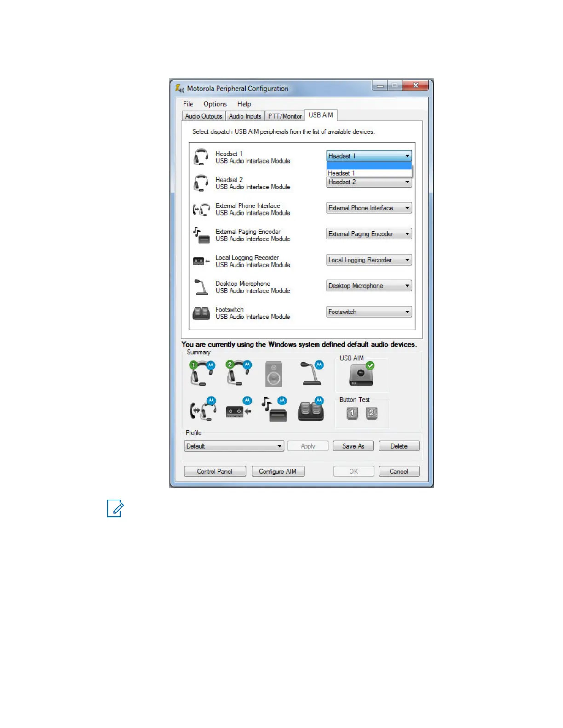
Task: Open the File menu
Action: click(188, 104)
